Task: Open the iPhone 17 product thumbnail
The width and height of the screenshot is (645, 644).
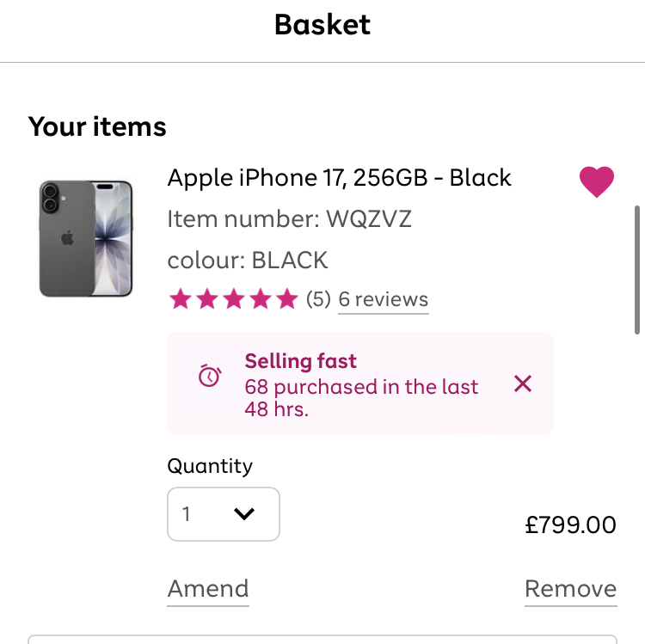Action: [86, 238]
